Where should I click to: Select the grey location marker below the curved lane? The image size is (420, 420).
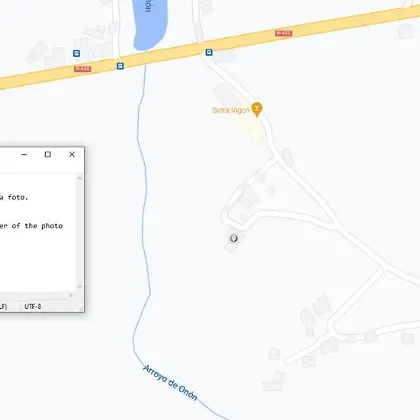234,238
